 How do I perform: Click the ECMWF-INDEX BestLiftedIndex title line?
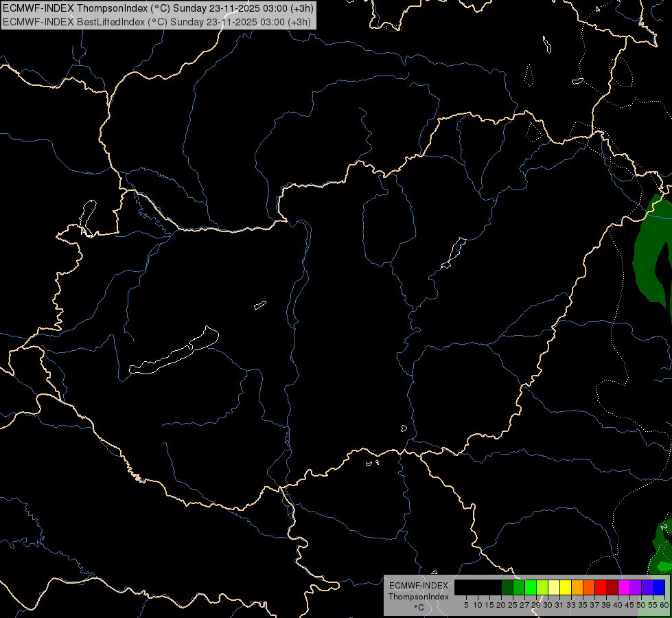coord(157,22)
